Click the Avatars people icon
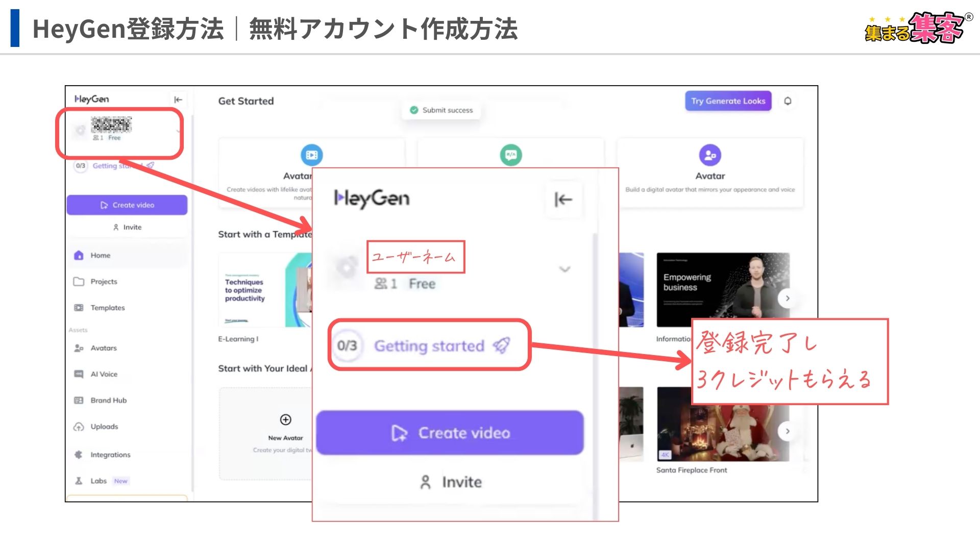Viewport: 980px width, 551px height. tap(79, 348)
